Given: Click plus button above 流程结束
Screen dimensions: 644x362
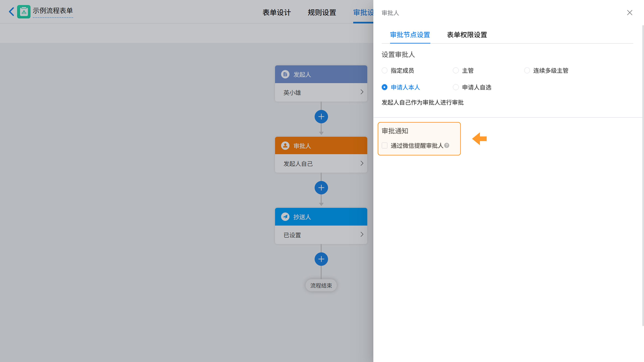Looking at the screenshot, I should pos(321,259).
